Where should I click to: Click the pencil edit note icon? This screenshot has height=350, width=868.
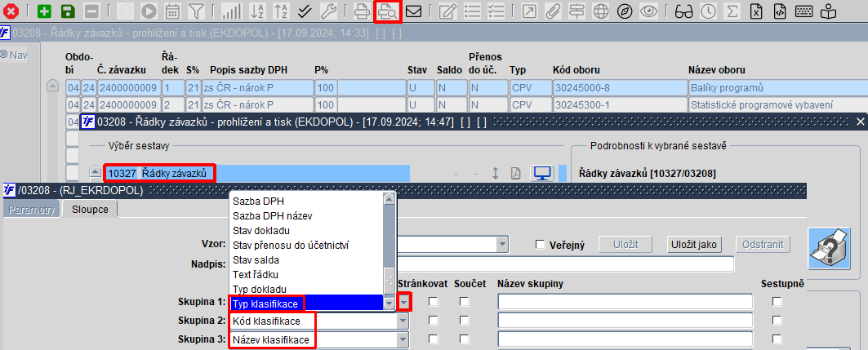[x=447, y=11]
